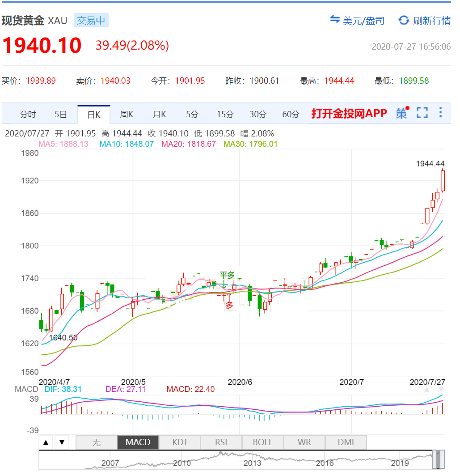Click the MACD: 22.40 readout
460x476 pixels.
pyautogui.click(x=190, y=389)
